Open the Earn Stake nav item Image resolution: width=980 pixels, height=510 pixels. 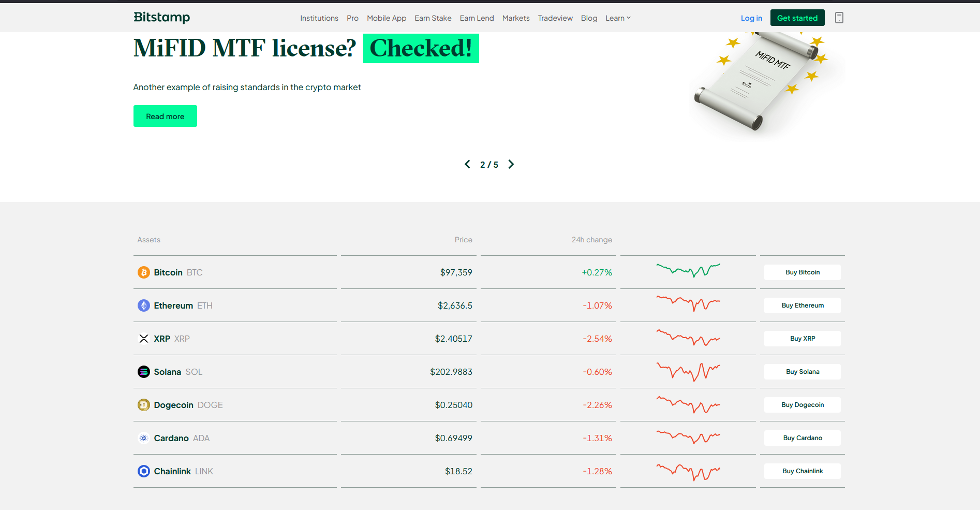pos(433,18)
